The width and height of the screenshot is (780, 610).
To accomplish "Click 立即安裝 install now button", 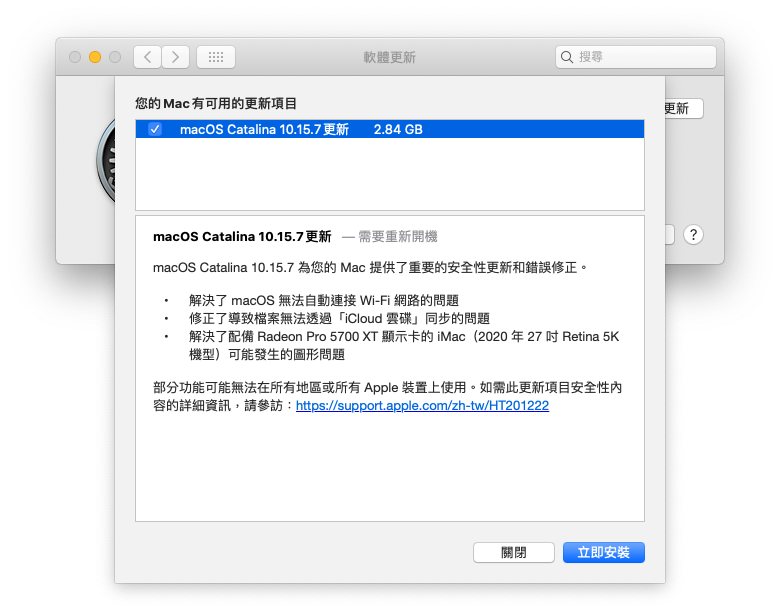I will 603,552.
